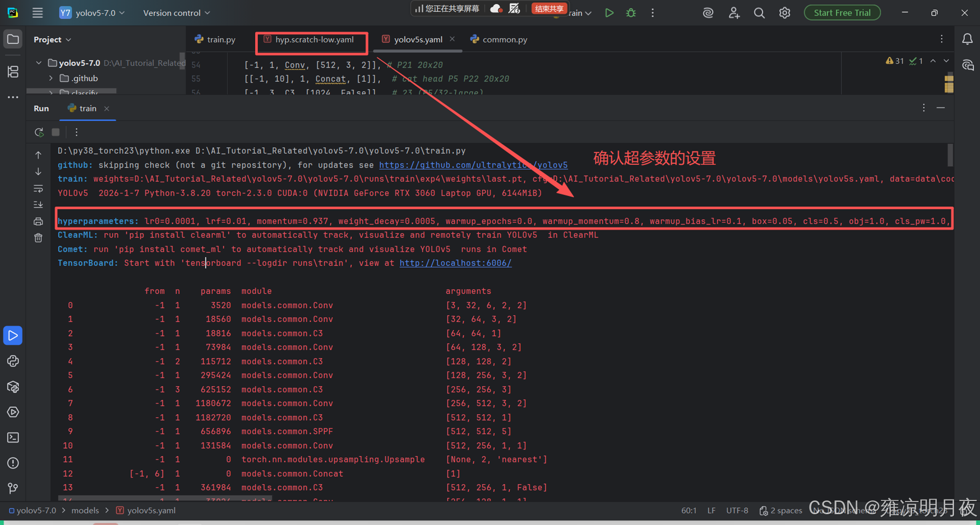This screenshot has width=980, height=525.
Task: Open the Git tool window
Action: [x=13, y=488]
